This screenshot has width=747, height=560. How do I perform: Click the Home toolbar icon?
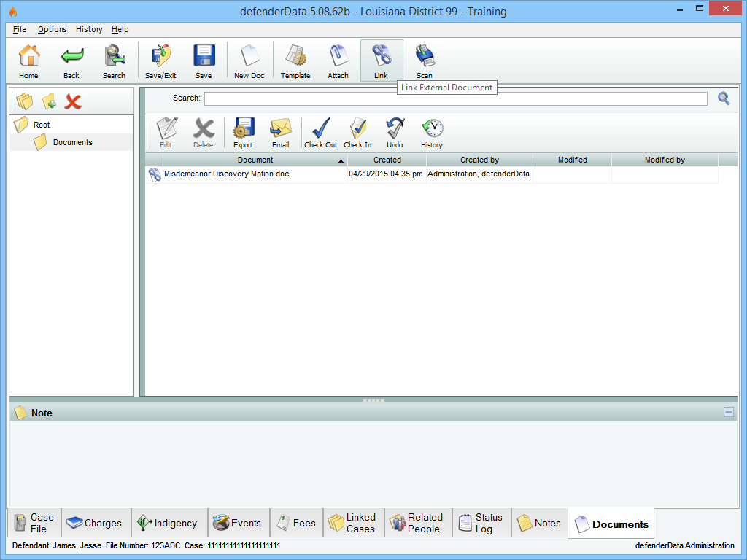point(28,61)
